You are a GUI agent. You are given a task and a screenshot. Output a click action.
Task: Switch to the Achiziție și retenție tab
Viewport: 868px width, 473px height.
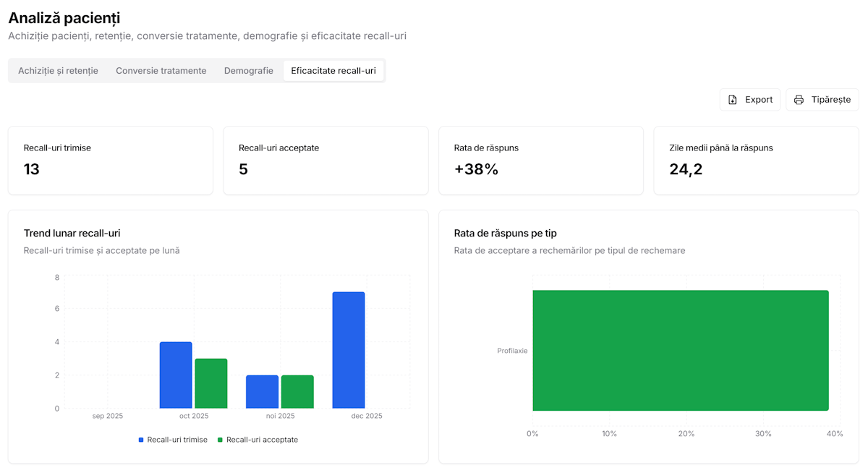[58, 71]
